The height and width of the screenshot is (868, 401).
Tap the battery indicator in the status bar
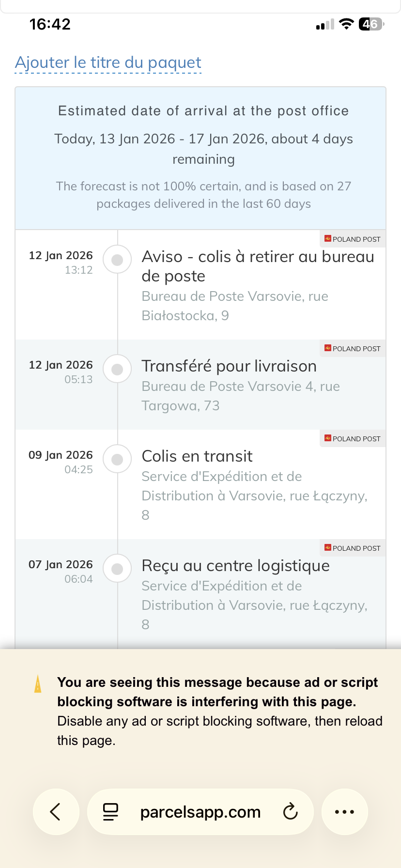click(370, 24)
